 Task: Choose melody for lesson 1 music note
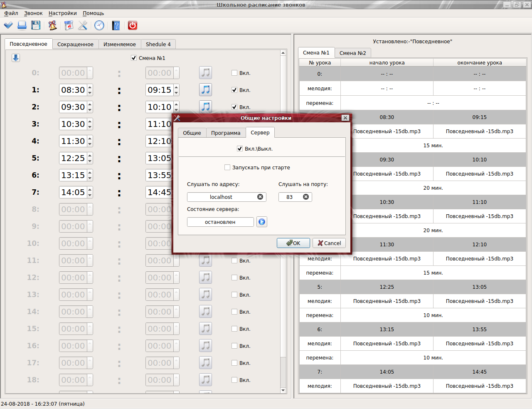(x=205, y=90)
